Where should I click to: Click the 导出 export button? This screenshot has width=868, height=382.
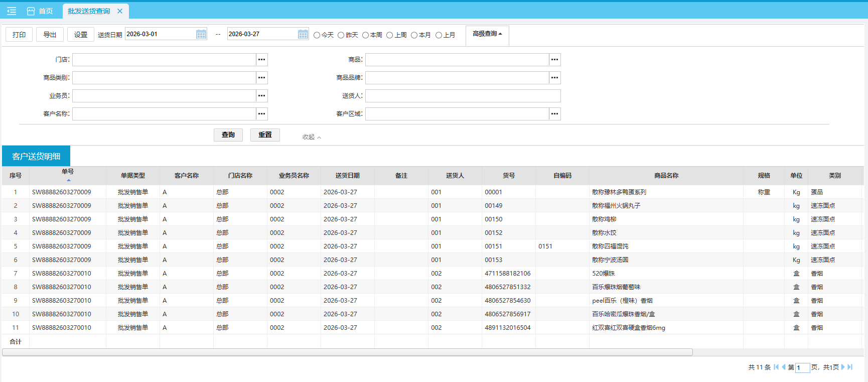coord(50,35)
